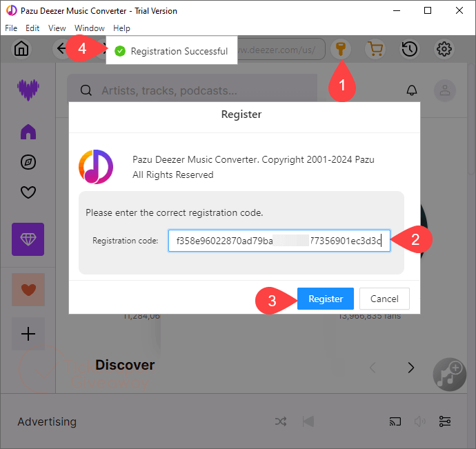Open notifications bell icon
476x449 pixels.
(412, 90)
